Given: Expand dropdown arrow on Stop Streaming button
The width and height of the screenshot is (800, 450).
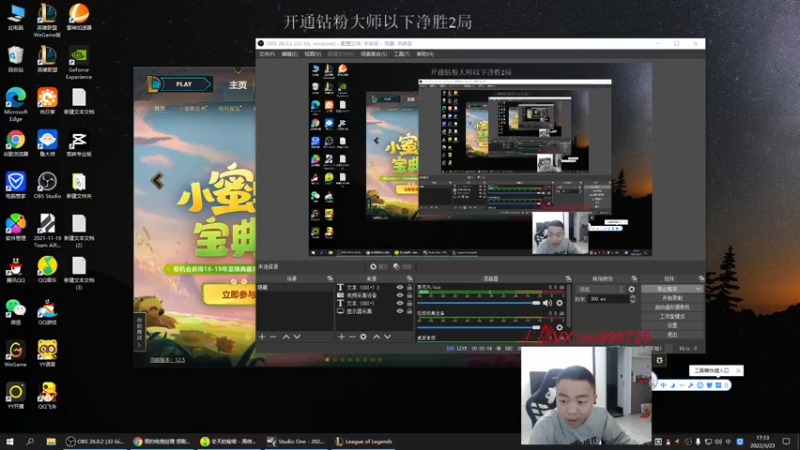Looking at the screenshot, I should pos(698,289).
